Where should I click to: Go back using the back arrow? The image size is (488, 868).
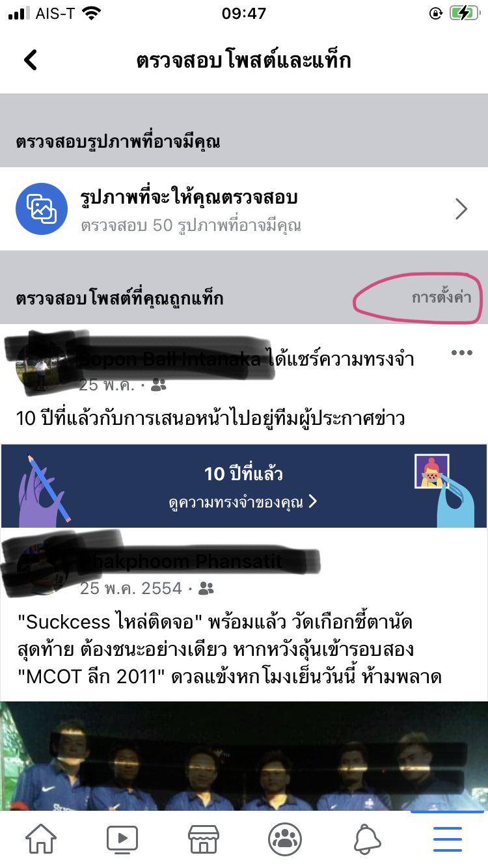[31, 60]
